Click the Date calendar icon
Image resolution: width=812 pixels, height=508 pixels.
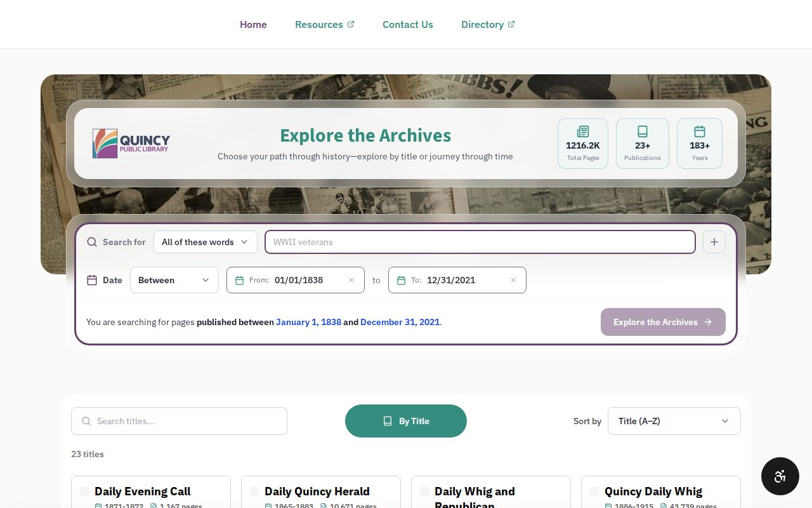(92, 280)
